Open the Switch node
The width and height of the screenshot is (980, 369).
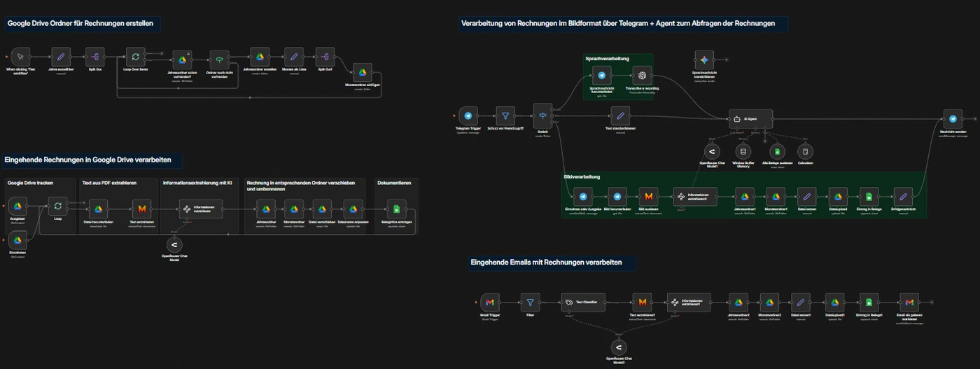[x=543, y=116]
